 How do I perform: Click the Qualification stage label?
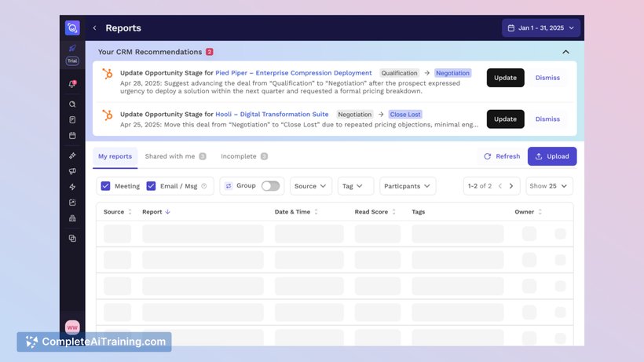[399, 73]
